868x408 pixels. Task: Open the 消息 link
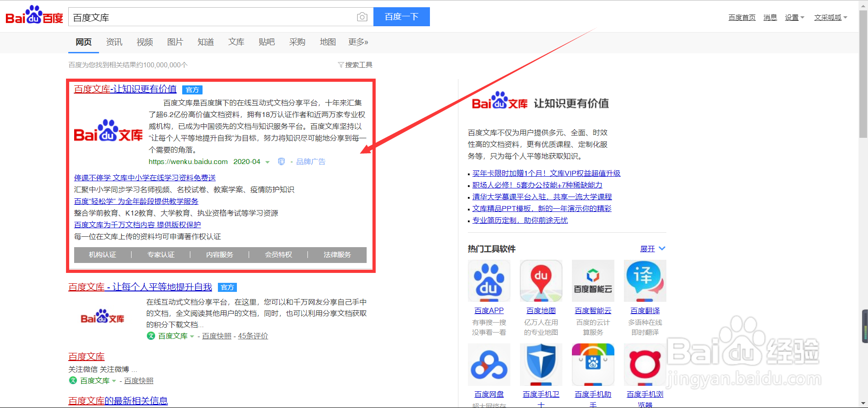770,18
